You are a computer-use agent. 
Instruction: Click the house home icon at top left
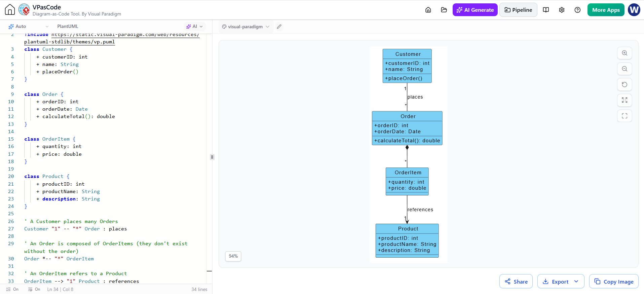coord(10,10)
